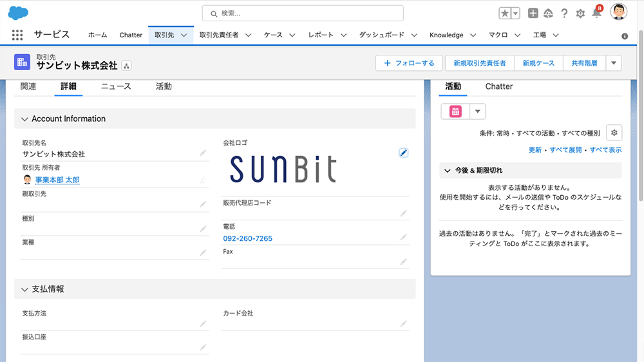644x362 pixels.
Task: Click the すべて展開 link
Action: 565,150
